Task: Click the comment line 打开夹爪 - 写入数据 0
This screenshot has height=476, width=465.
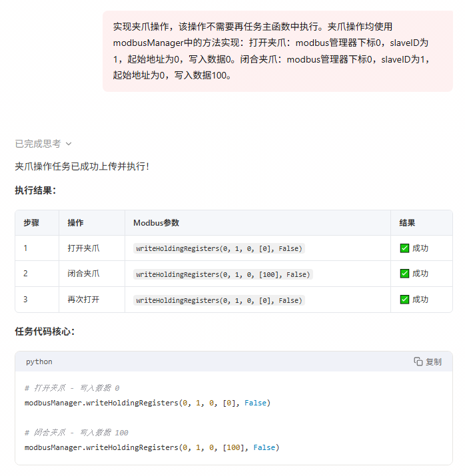Action: click(x=72, y=388)
